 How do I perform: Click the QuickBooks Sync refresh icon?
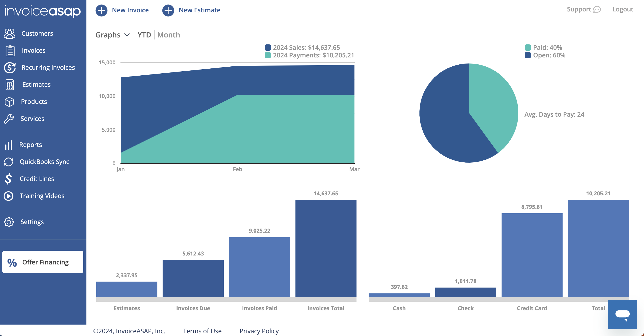point(8,162)
